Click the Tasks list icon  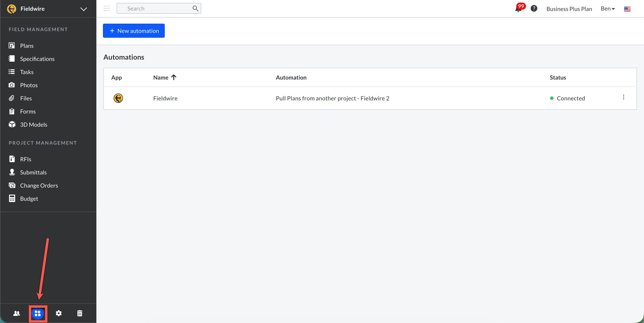pyautogui.click(x=11, y=72)
